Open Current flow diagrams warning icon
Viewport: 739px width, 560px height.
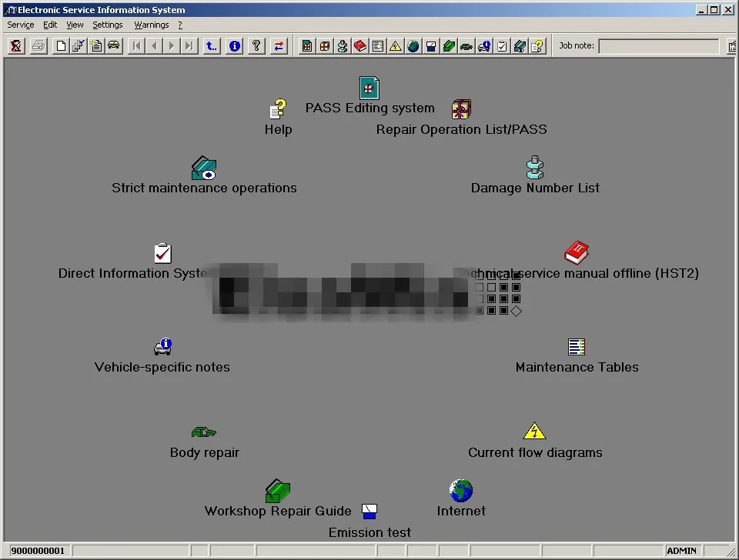pos(534,431)
